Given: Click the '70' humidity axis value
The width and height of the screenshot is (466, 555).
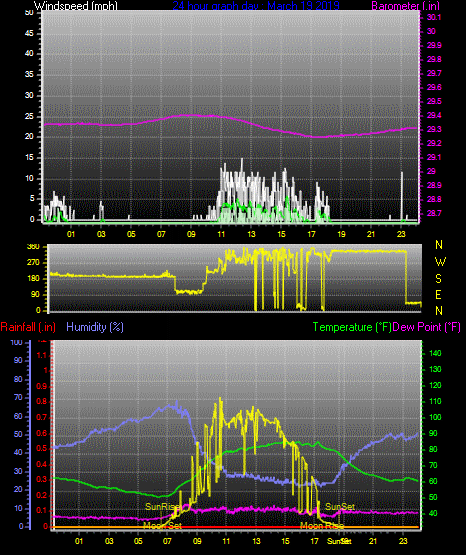Looking at the screenshot, I should pos(18,398).
